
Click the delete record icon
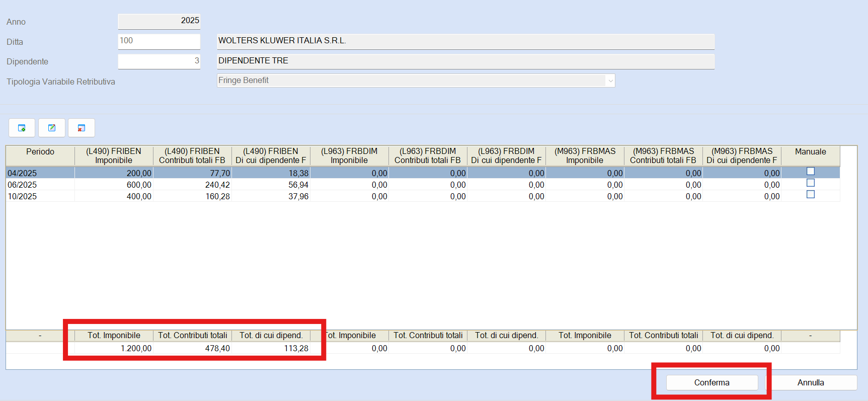(x=82, y=128)
